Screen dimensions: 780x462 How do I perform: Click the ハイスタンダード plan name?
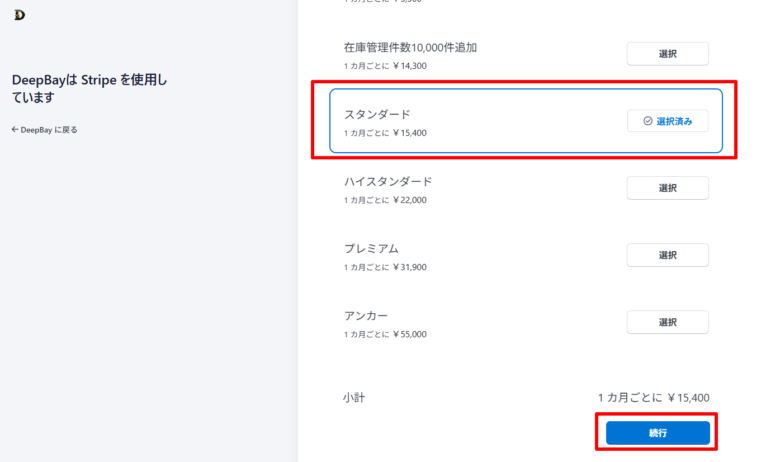tap(388, 182)
